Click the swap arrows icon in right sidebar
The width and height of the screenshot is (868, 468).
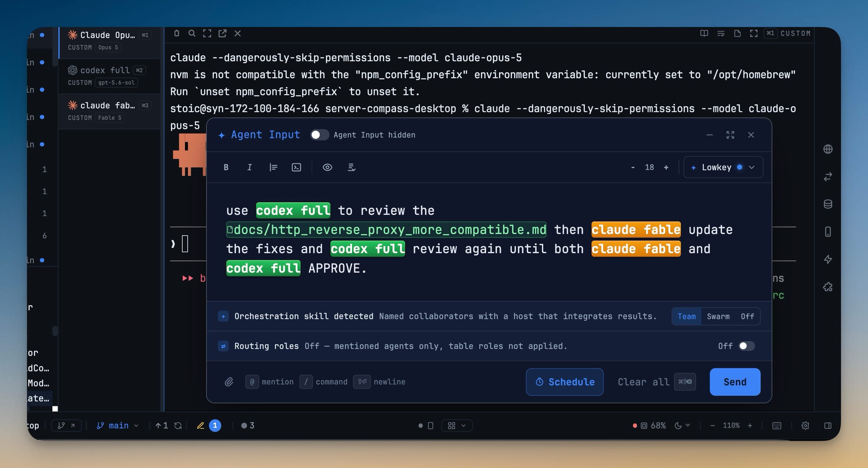tap(828, 177)
